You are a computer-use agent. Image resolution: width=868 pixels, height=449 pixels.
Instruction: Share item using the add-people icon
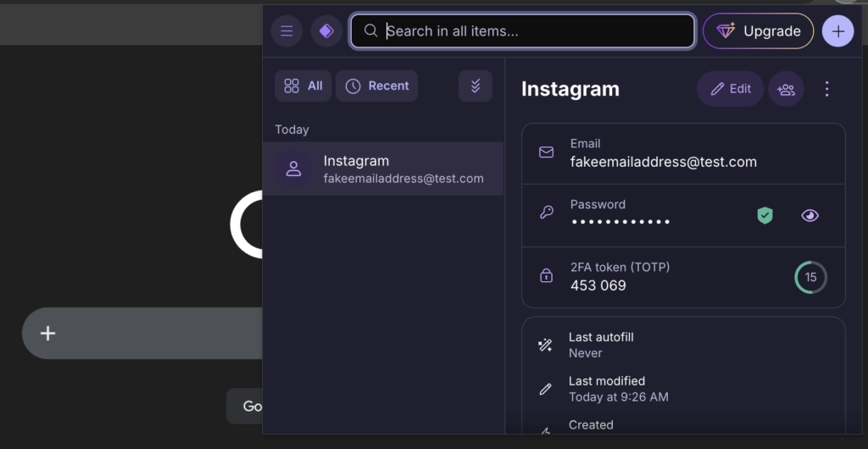click(786, 89)
